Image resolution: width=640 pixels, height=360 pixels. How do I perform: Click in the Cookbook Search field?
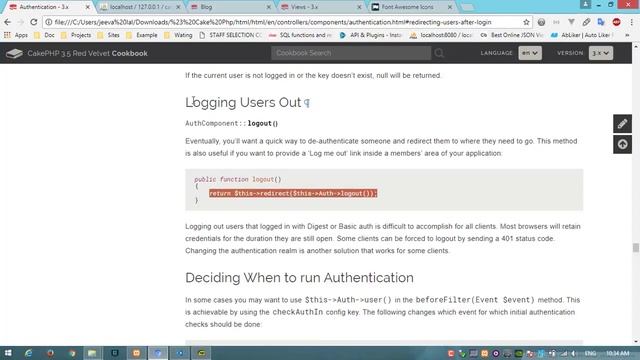[351, 53]
